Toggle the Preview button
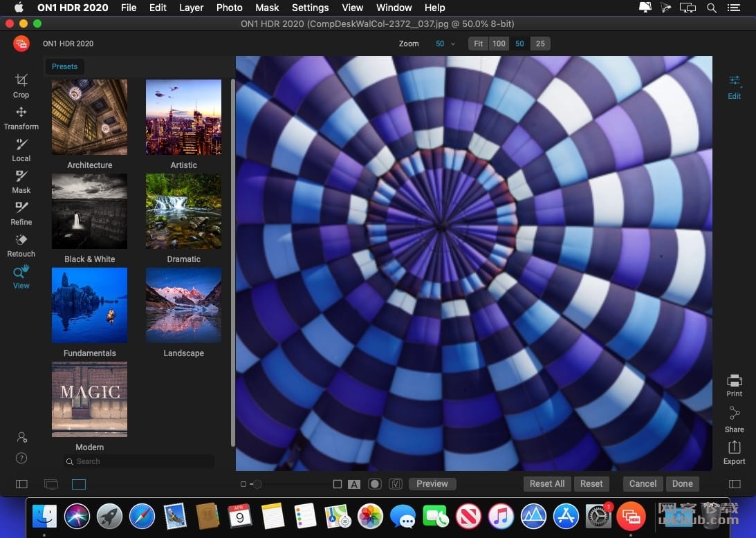Viewport: 756px width, 538px height. click(432, 483)
